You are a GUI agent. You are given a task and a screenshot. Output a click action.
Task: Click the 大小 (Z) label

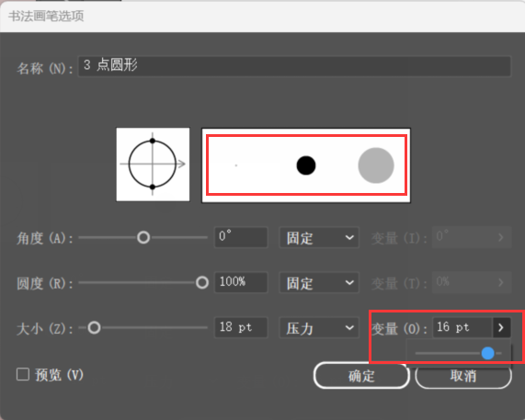tap(44, 329)
